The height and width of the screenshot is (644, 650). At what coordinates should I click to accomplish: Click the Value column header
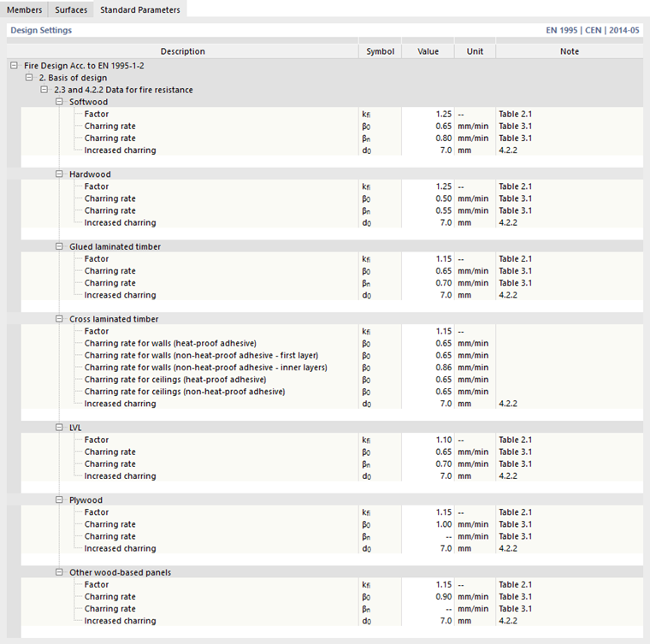coord(428,51)
